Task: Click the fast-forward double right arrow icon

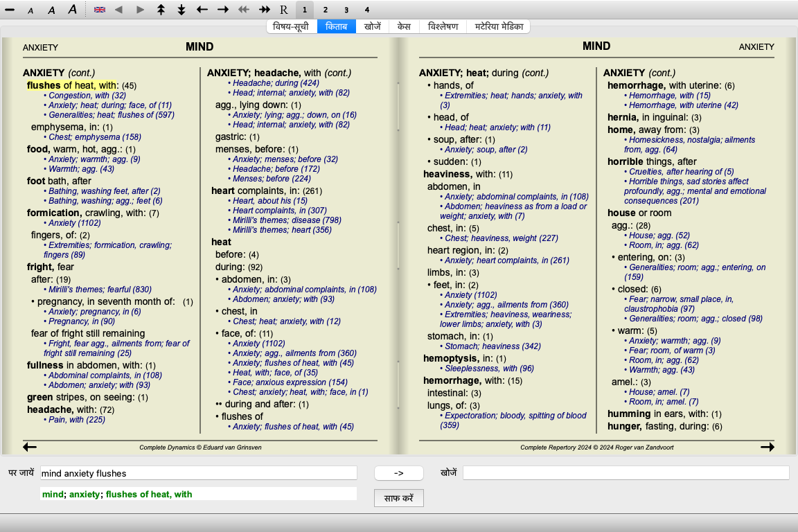Action: click(x=265, y=10)
